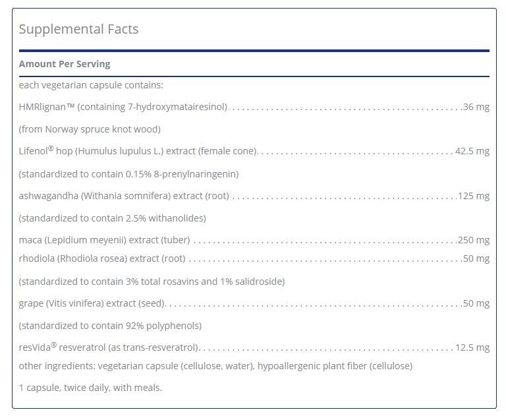Click the twice daily dosage instruction
This screenshot has height=420, width=506.
(x=90, y=388)
